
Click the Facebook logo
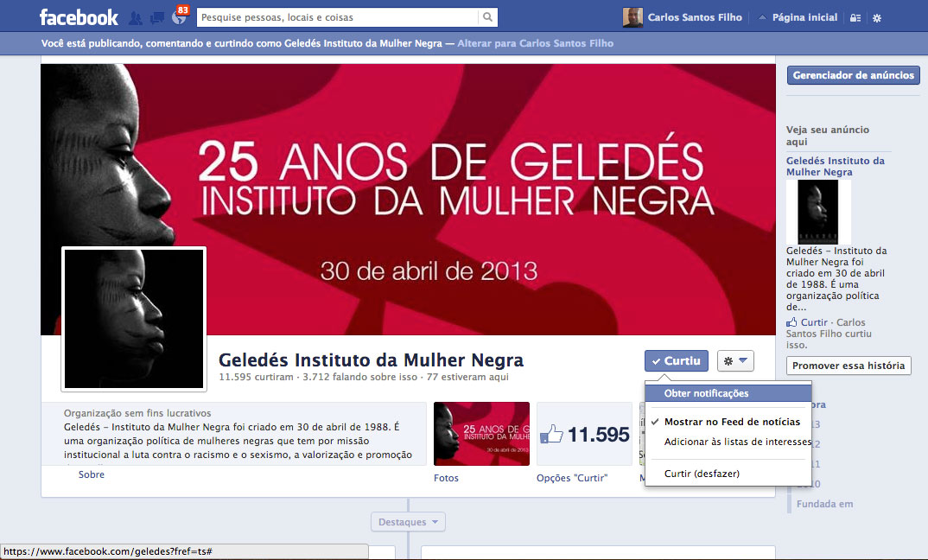pos(79,17)
